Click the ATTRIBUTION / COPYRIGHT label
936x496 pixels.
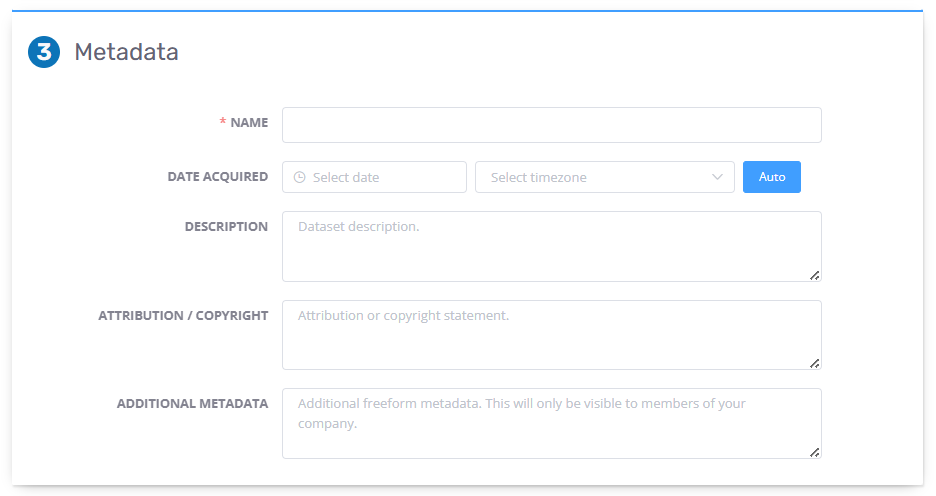coord(183,315)
